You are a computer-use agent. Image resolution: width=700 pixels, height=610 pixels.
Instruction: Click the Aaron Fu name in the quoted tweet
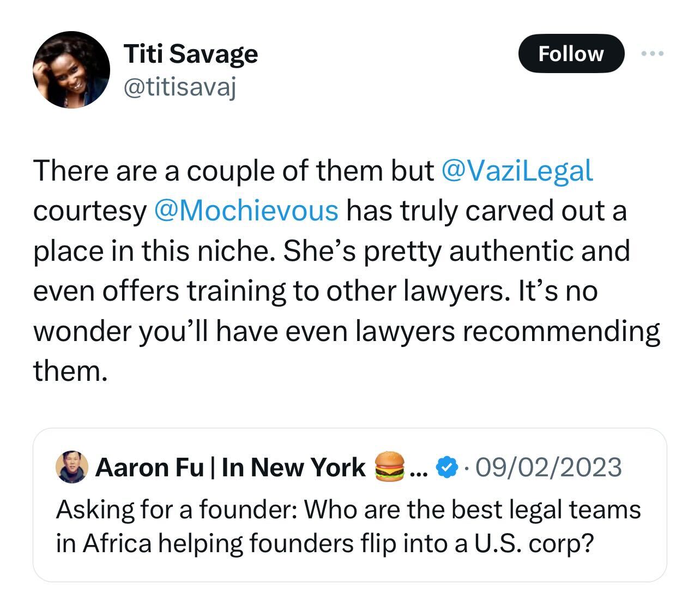pos(149,468)
